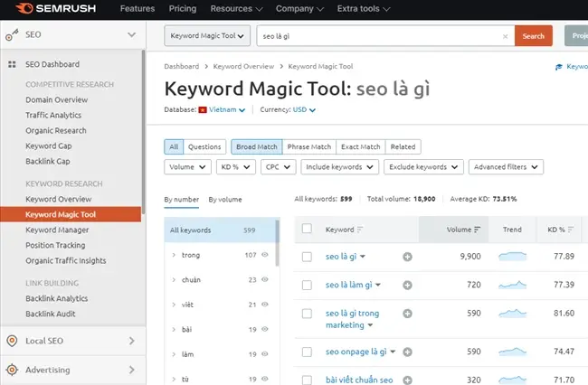The width and height of the screenshot is (588, 385).
Task: Open the Keyword Magic Tool selector dropdown
Action: click(207, 36)
